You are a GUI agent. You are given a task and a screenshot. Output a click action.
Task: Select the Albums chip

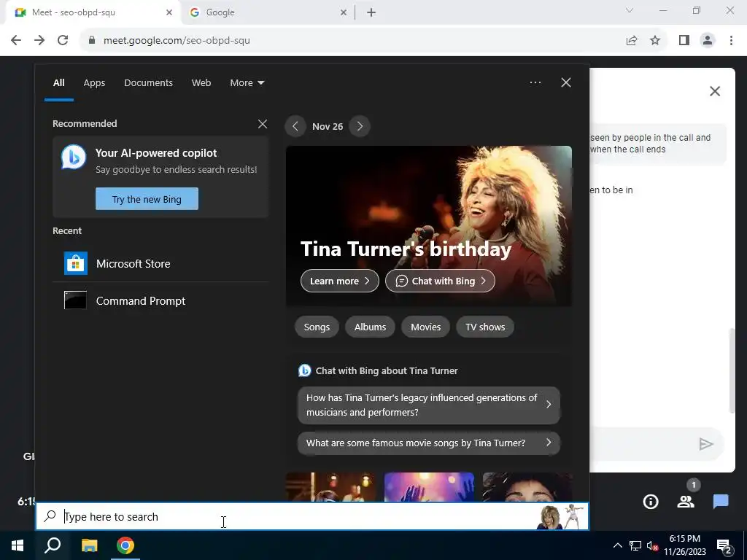point(370,327)
